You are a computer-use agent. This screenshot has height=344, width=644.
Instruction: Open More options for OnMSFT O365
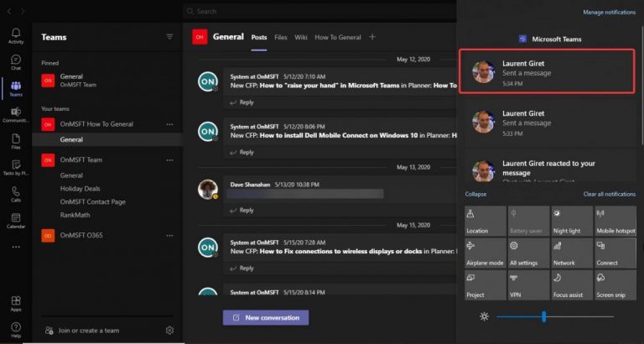(169, 236)
